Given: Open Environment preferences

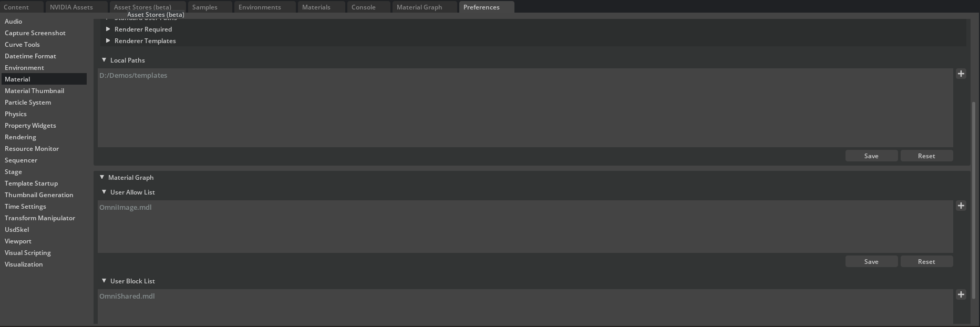Looking at the screenshot, I should click(44, 67).
